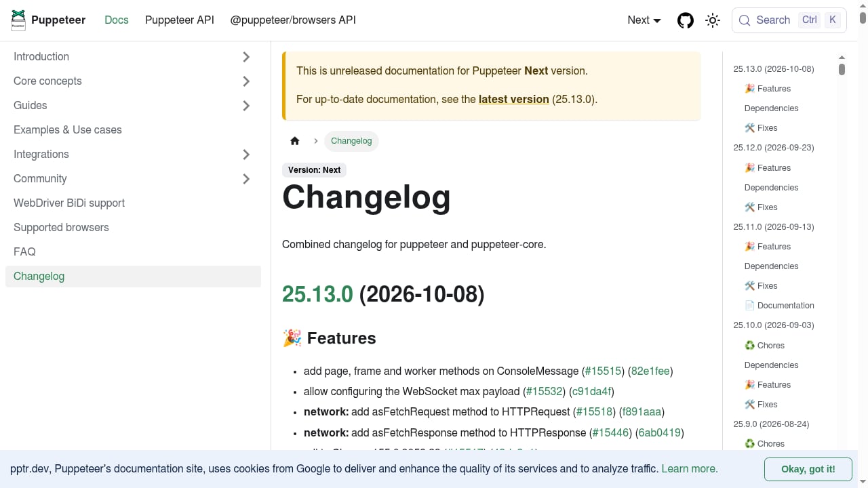Image resolution: width=868 pixels, height=488 pixels.
Task: Open pull request #15532 link
Action: pos(545,392)
